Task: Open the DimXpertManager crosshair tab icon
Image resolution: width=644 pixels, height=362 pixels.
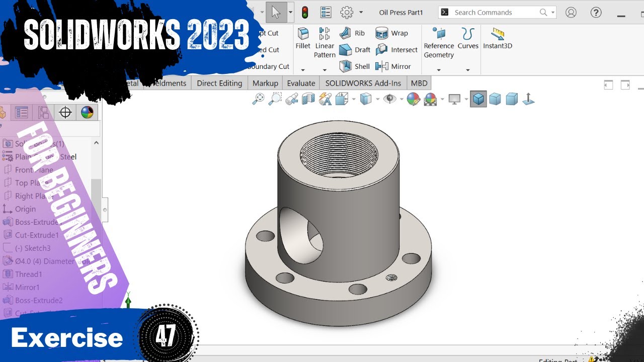Action: tap(65, 112)
